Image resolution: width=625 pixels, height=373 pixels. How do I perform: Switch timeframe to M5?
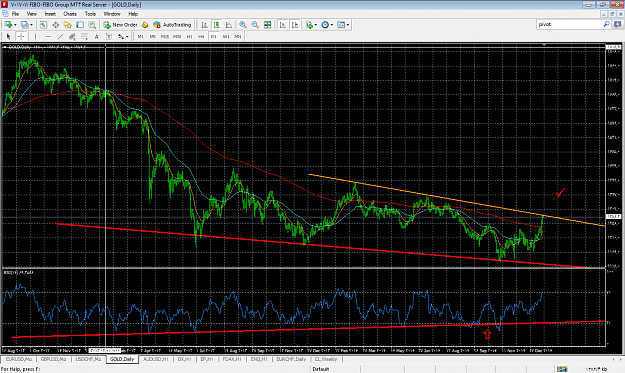[153, 36]
